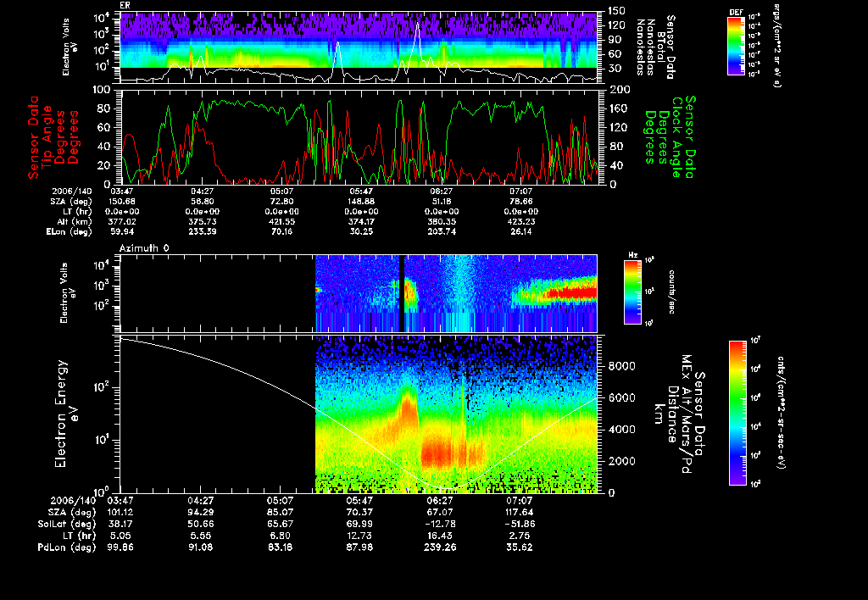Click PdLon value 35.62

pyautogui.click(x=520, y=547)
